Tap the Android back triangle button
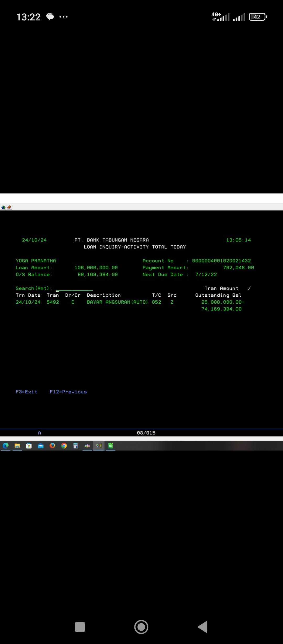 click(x=203, y=627)
